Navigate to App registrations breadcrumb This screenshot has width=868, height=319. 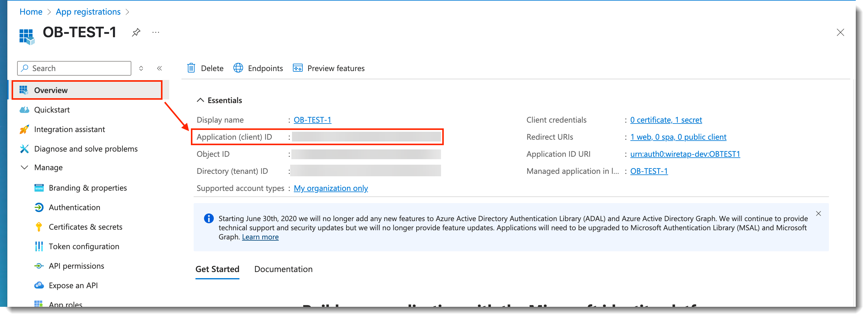[88, 12]
